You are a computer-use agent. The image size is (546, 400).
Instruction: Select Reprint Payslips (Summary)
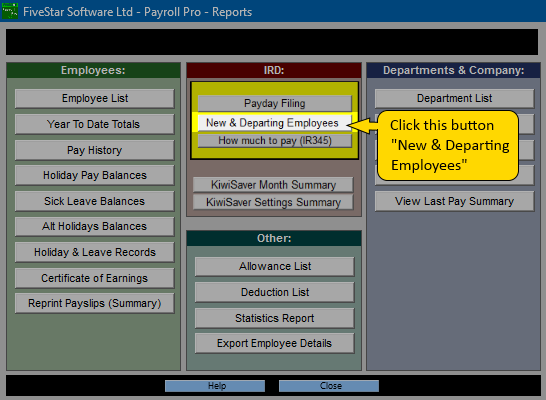95,304
